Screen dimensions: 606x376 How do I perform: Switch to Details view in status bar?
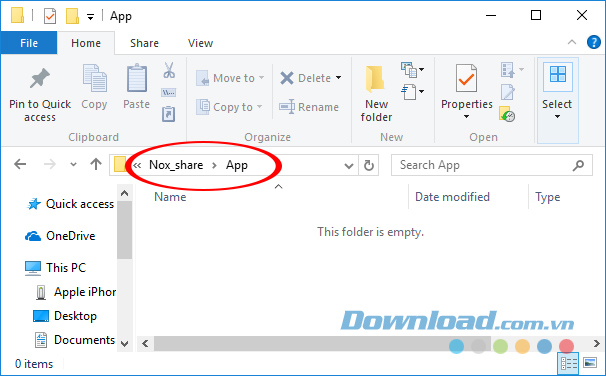click(x=569, y=363)
